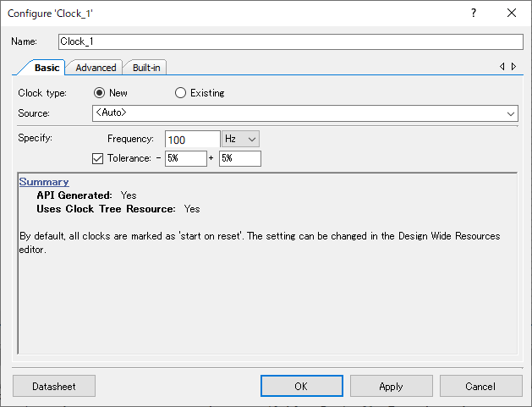The image size is (532, 407).
Task: Toggle the Tolerance checkbox
Action: [98, 158]
